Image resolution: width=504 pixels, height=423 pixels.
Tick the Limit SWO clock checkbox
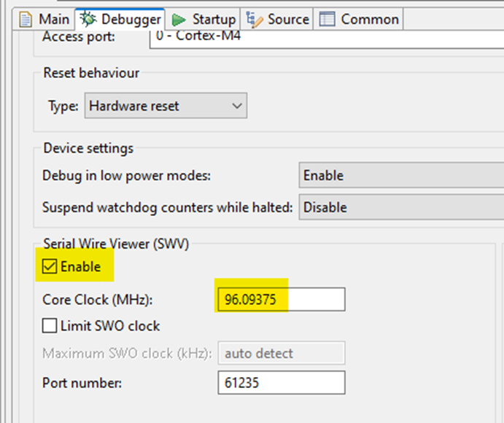pos(50,326)
